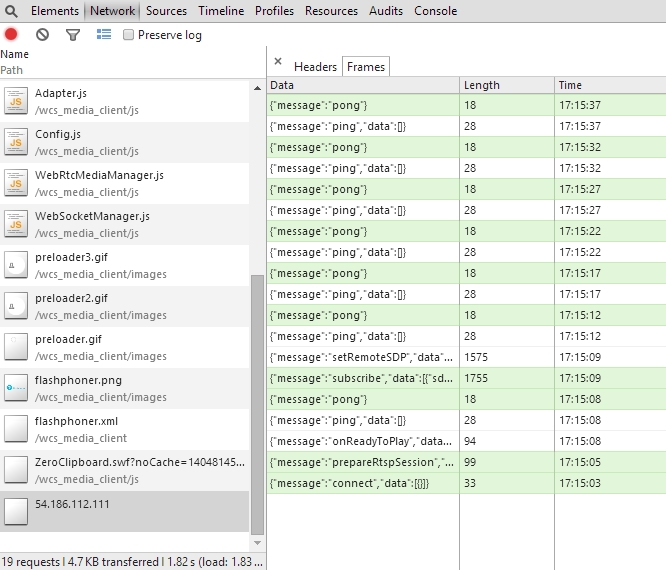The width and height of the screenshot is (666, 570).
Task: Click the scroll down arrow of requests list
Action: (257, 543)
